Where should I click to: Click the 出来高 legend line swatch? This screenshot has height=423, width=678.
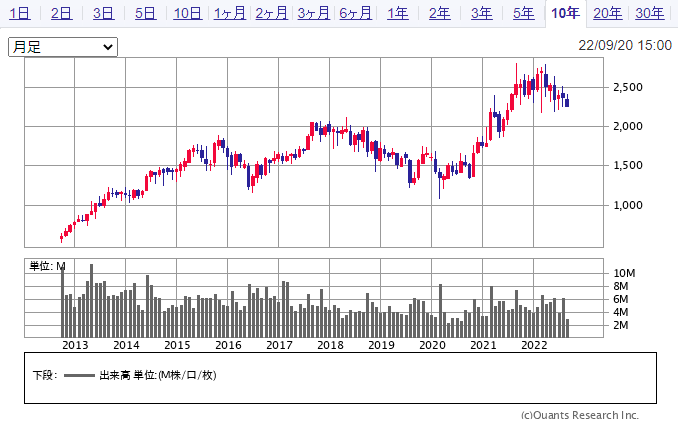[x=78, y=376]
